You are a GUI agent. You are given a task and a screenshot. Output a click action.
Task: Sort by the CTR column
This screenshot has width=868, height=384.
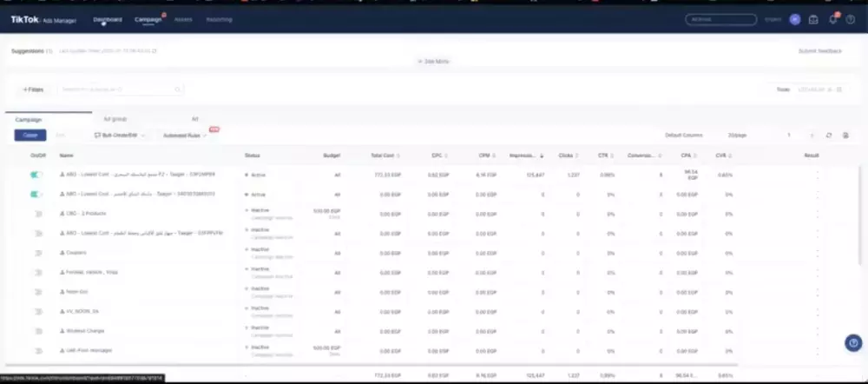[612, 156]
